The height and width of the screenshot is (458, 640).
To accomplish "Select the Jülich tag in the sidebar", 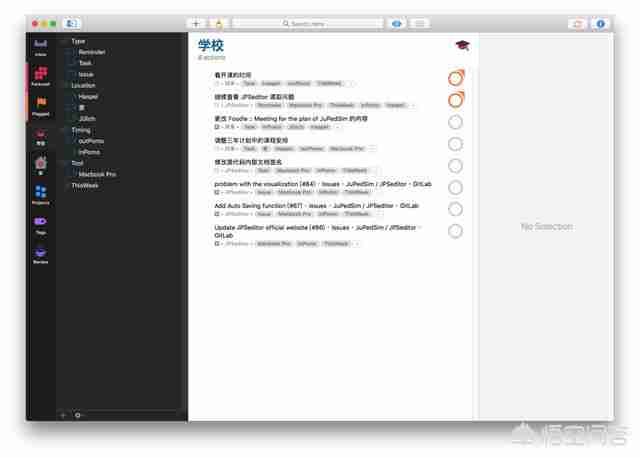I will point(87,118).
